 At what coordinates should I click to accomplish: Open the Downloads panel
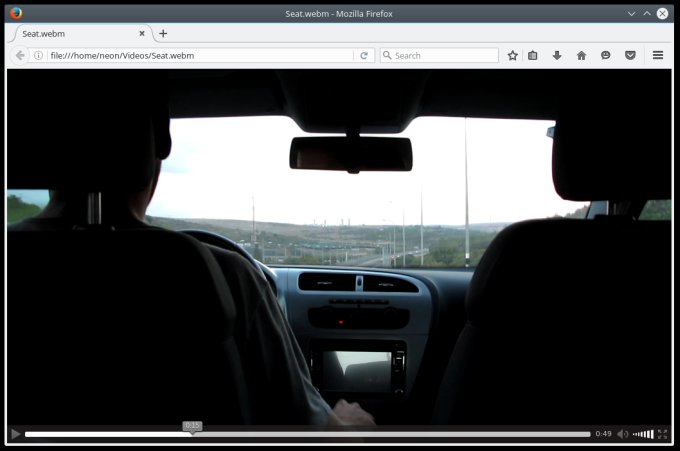557,56
